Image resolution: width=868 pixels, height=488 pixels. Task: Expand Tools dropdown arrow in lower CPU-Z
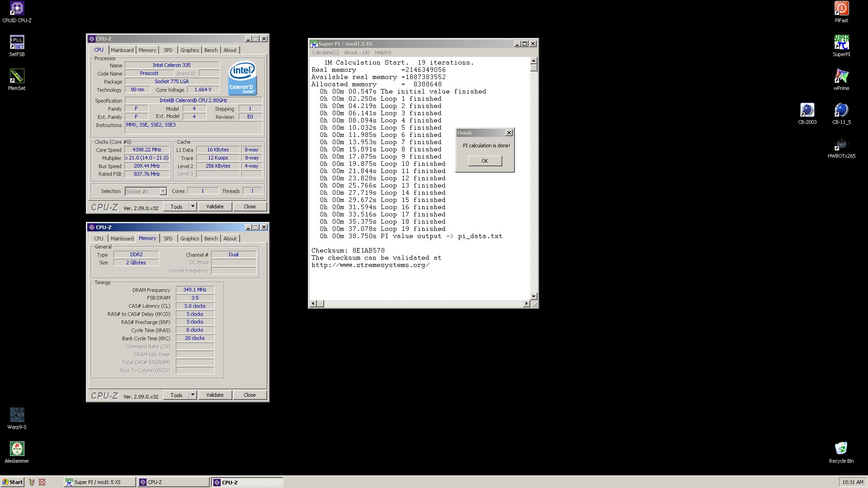pyautogui.click(x=193, y=395)
